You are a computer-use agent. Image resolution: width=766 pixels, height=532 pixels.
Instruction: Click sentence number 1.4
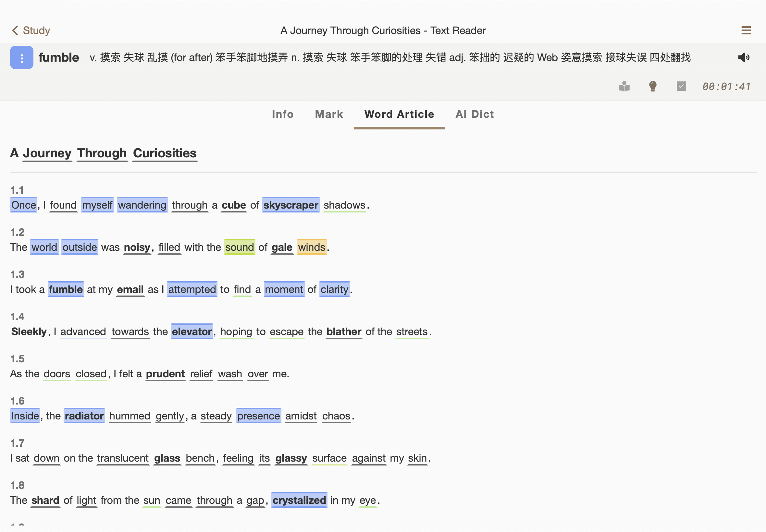tap(17, 316)
